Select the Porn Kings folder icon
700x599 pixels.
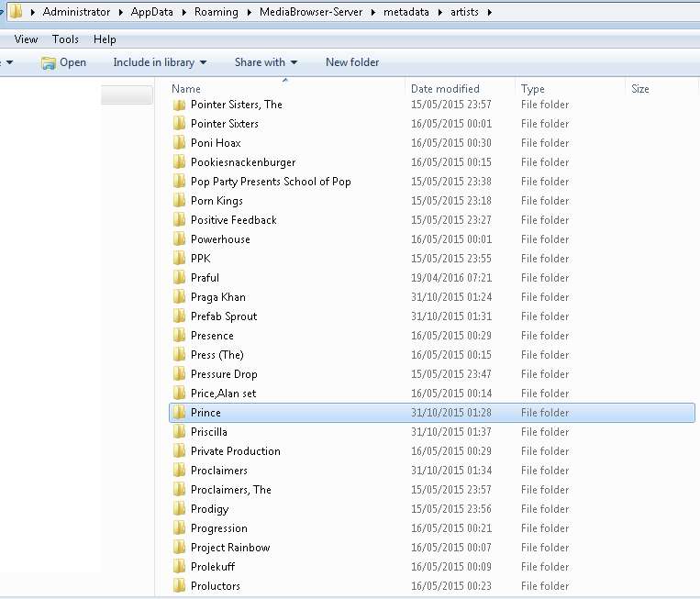[179, 200]
